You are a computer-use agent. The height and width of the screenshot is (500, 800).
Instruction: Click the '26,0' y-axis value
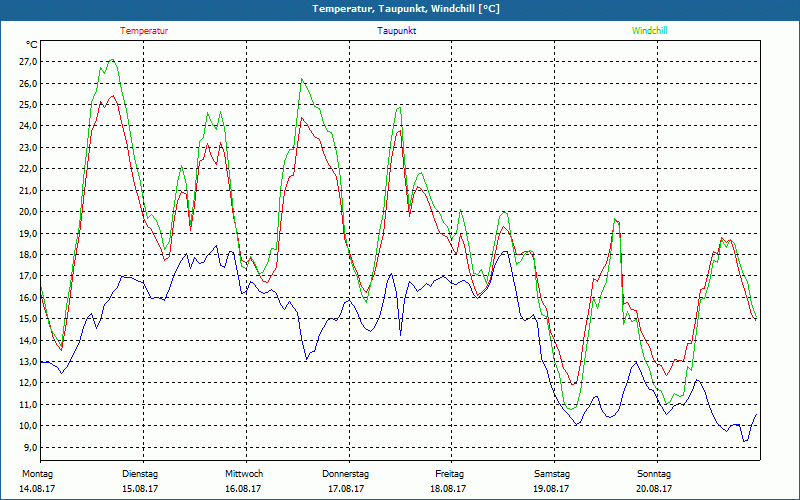point(29,83)
